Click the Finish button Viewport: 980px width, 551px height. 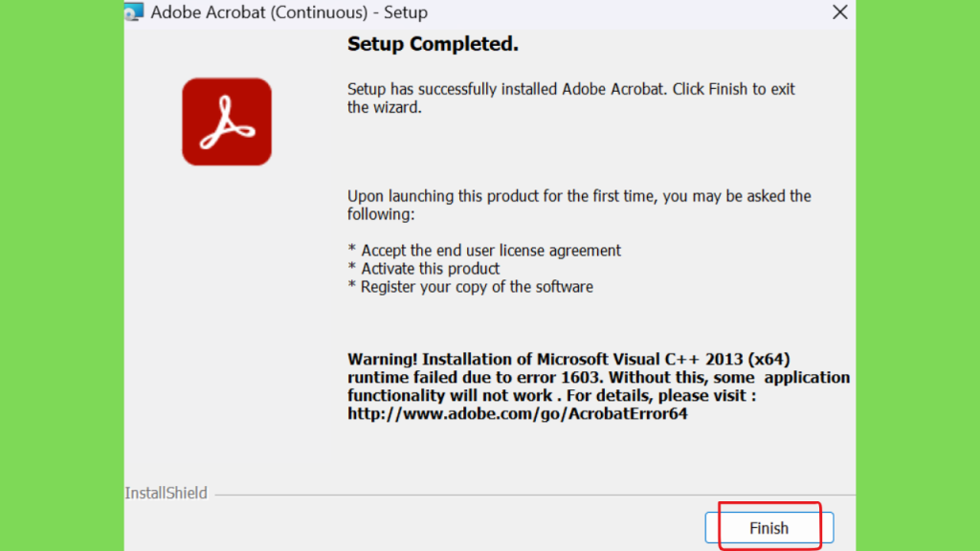coord(768,528)
